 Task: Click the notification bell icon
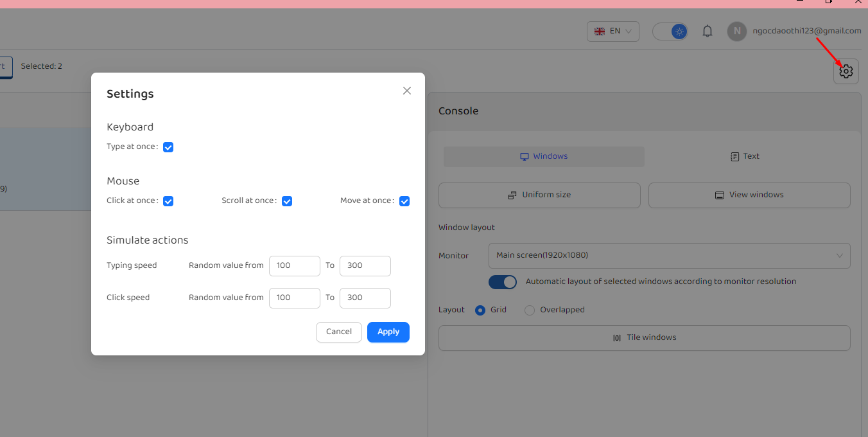point(707,31)
